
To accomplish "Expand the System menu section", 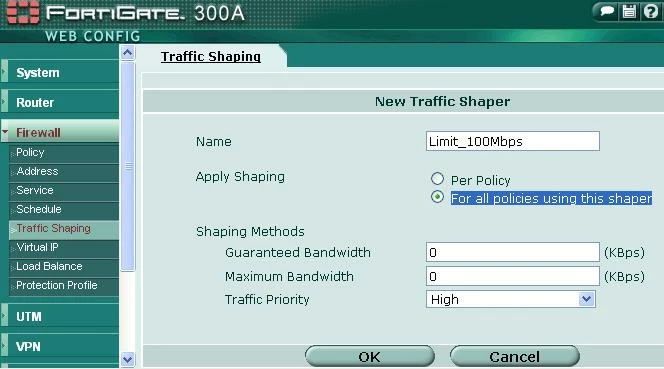I will tap(60, 72).
